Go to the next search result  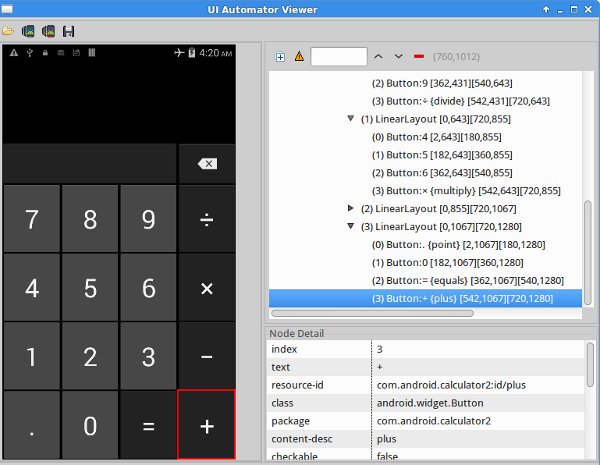click(398, 57)
